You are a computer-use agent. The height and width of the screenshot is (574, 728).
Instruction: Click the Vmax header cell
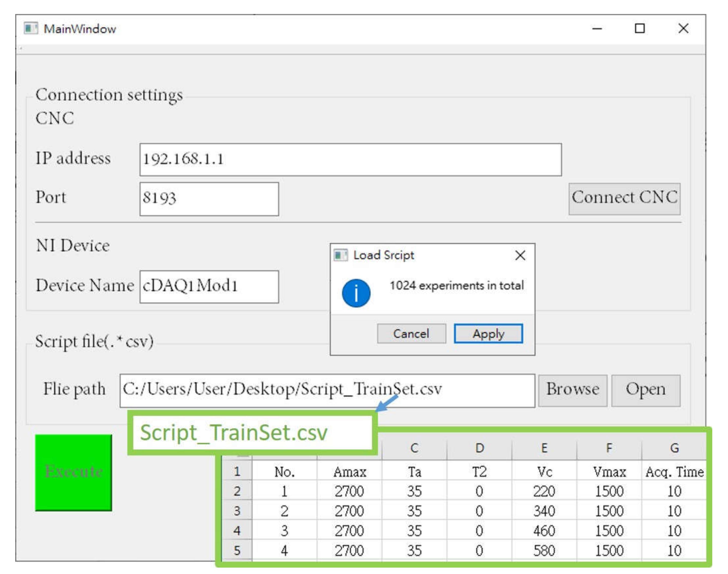(609, 472)
